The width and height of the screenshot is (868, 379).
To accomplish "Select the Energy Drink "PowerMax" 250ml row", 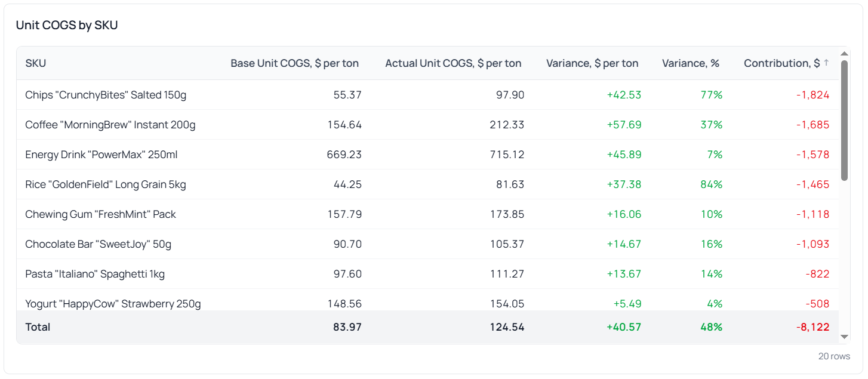I will coord(101,155).
